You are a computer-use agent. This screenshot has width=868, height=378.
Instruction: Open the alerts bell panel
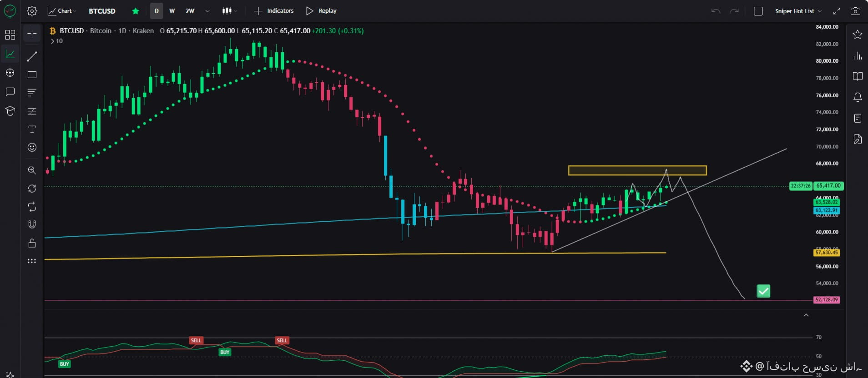pos(858,97)
